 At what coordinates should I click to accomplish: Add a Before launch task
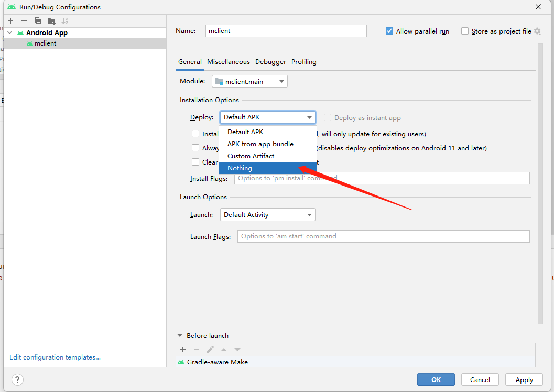(x=183, y=350)
